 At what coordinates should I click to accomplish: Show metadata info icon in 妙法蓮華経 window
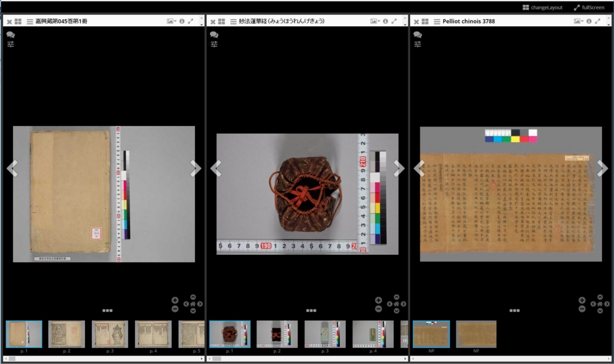pyautogui.click(x=386, y=21)
